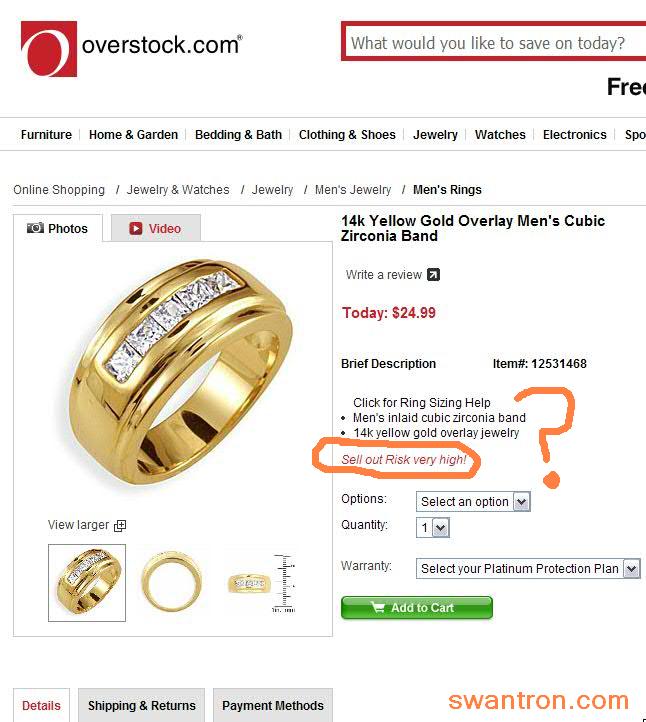Click the external link icon beside Write a review
The height and width of the screenshot is (722, 646).
click(433, 275)
